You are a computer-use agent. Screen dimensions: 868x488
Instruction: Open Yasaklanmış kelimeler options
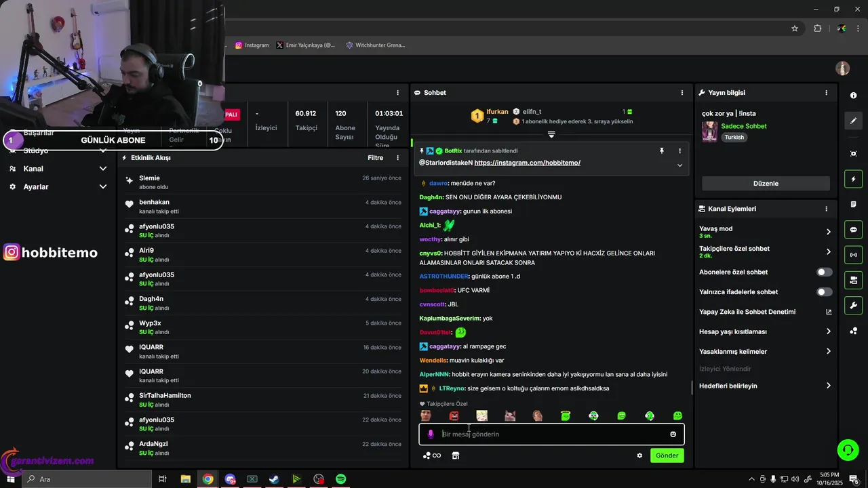click(766, 352)
